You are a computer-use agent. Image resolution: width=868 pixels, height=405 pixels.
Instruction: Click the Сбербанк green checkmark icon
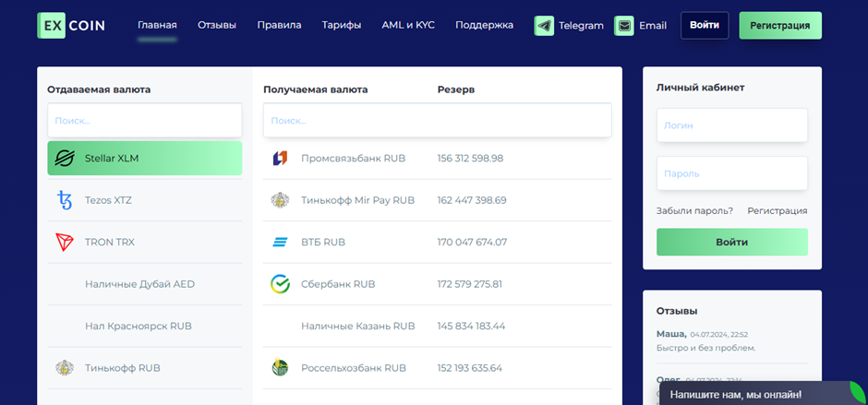[x=280, y=284]
